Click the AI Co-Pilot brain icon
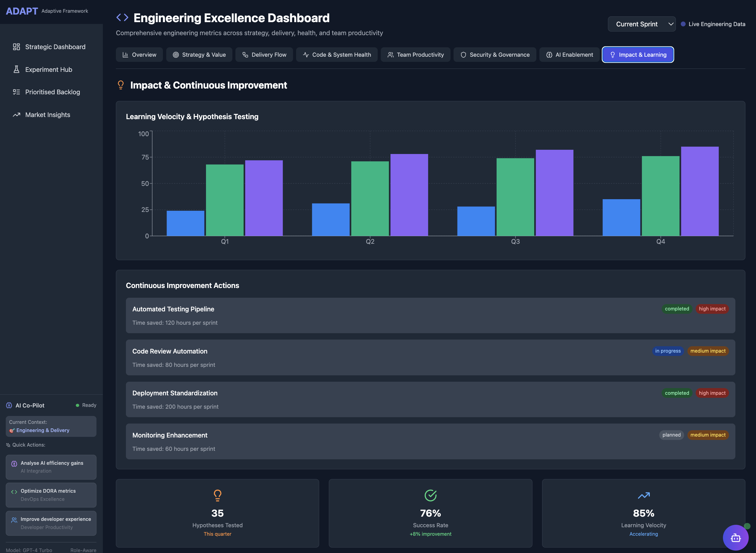Image resolution: width=756 pixels, height=553 pixels. pos(9,405)
